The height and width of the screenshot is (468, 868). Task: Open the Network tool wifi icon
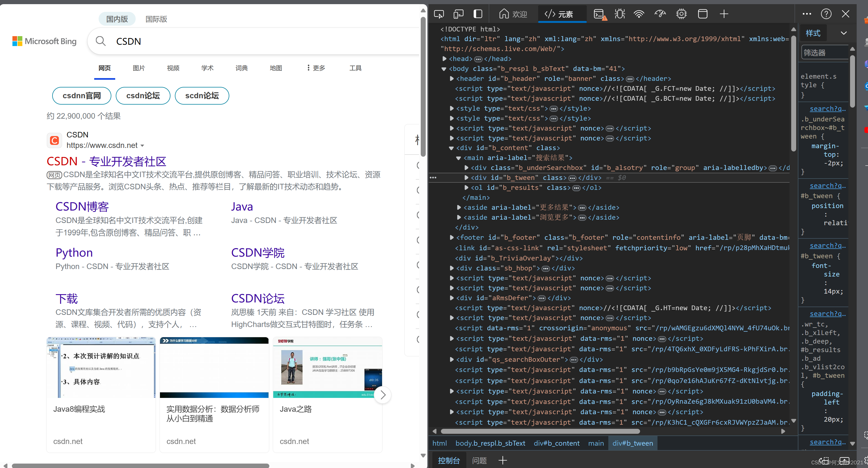639,14
